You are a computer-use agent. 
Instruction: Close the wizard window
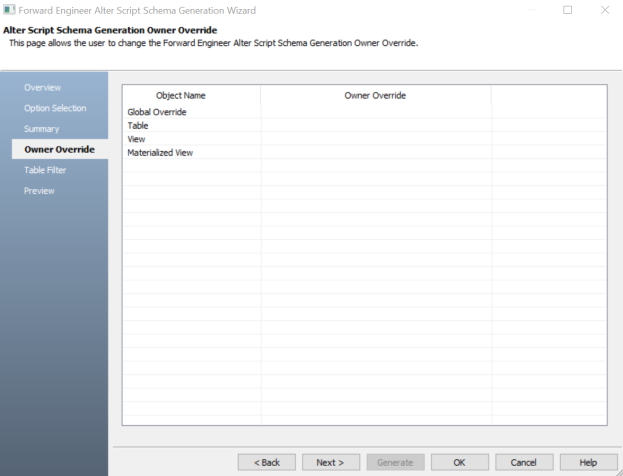tap(605, 10)
